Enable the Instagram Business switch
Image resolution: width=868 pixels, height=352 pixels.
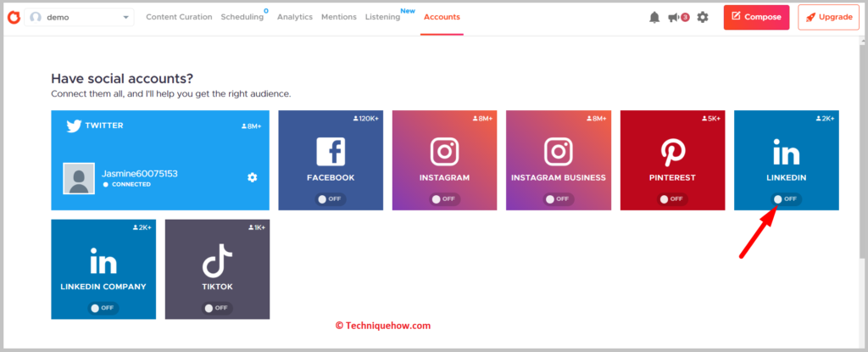(x=559, y=199)
